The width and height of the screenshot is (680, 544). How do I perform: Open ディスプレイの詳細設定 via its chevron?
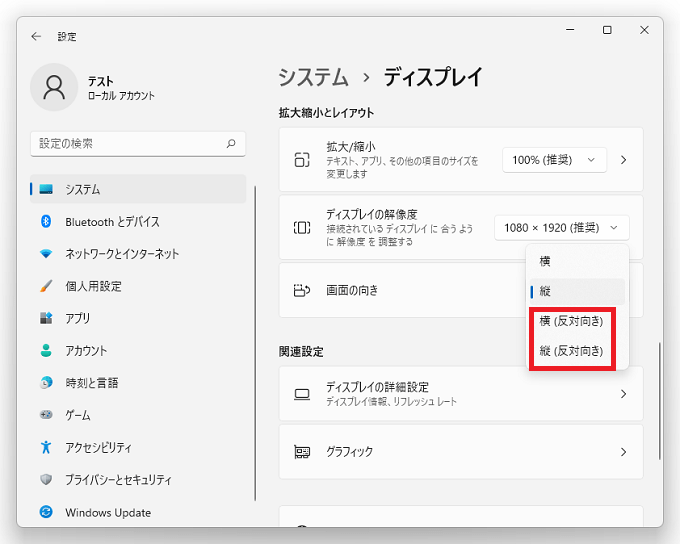tap(624, 394)
